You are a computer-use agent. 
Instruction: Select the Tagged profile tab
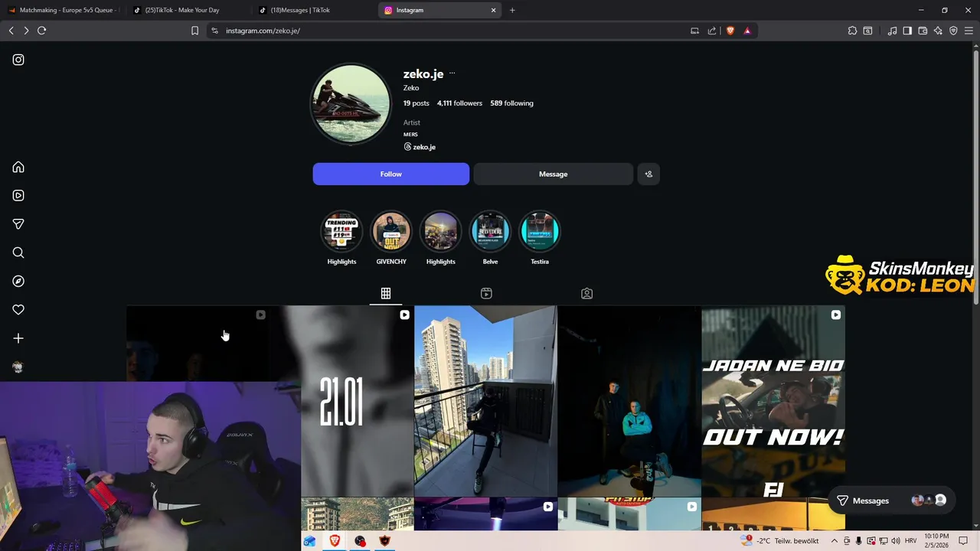coord(586,293)
